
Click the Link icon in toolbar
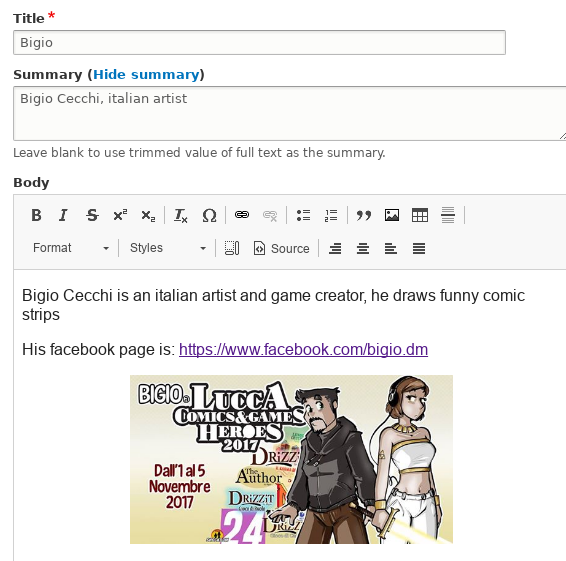click(x=241, y=215)
